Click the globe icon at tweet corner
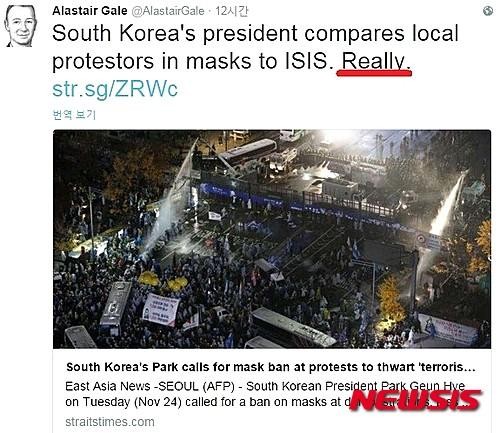This screenshot has width=500, height=433. click(488, 11)
